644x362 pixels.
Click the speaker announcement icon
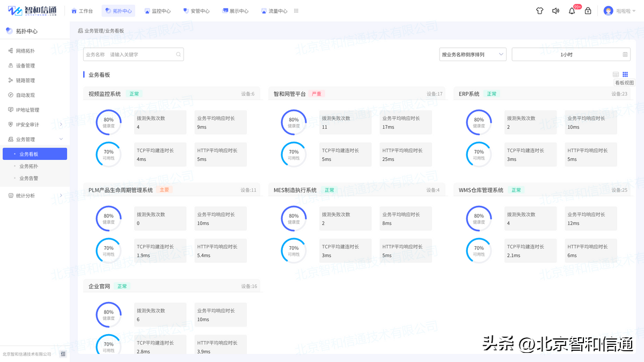click(555, 10)
